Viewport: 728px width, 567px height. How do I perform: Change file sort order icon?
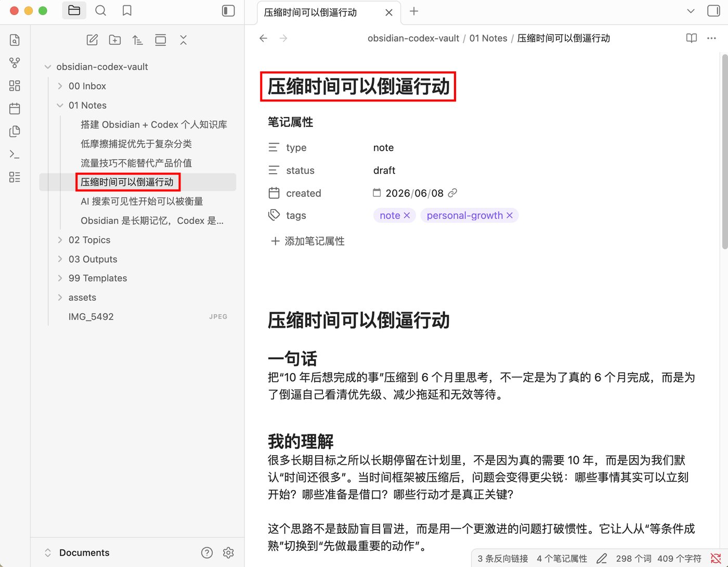pos(138,40)
